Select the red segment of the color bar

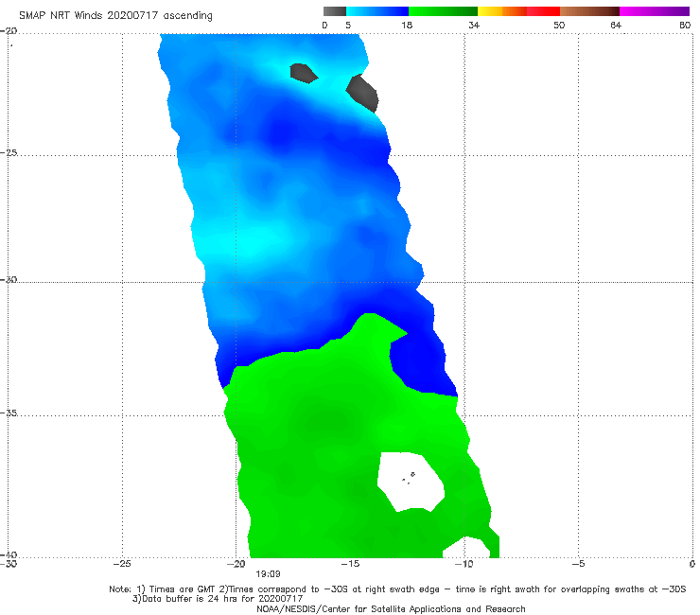pyautogui.click(x=544, y=11)
